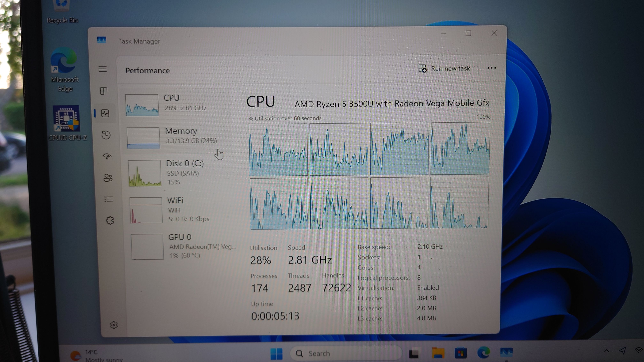
Task: Select the CPU performance entry
Action: tap(175, 105)
